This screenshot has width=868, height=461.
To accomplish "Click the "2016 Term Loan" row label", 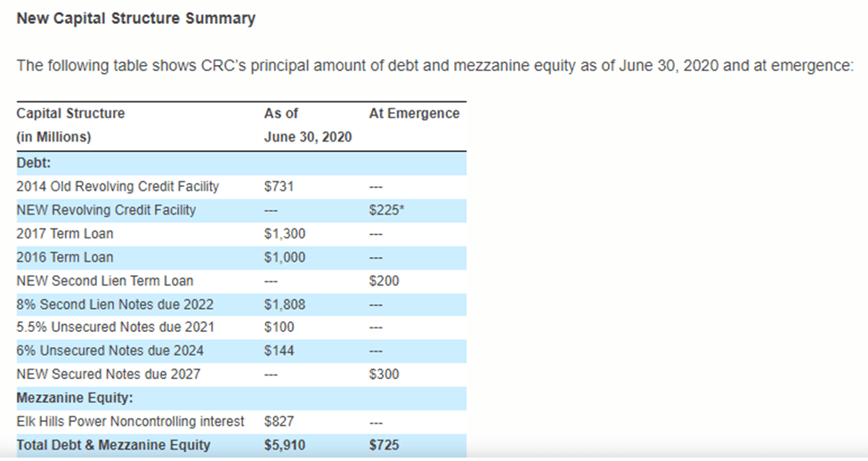I will pos(65,257).
